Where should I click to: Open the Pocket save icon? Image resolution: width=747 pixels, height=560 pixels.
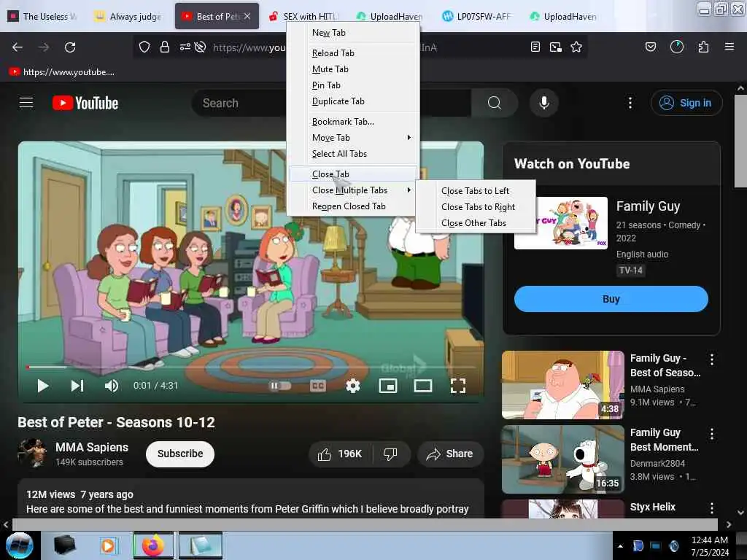click(x=650, y=47)
